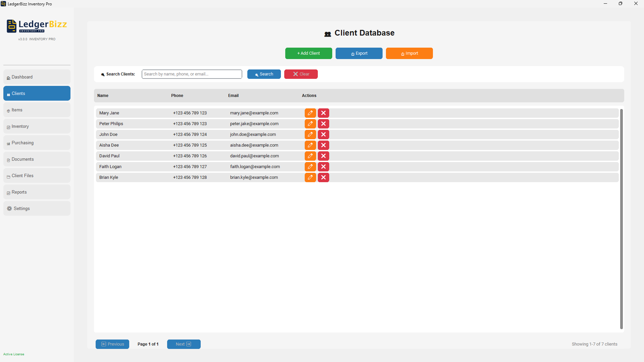
Task: Run the client Search
Action: tap(264, 74)
